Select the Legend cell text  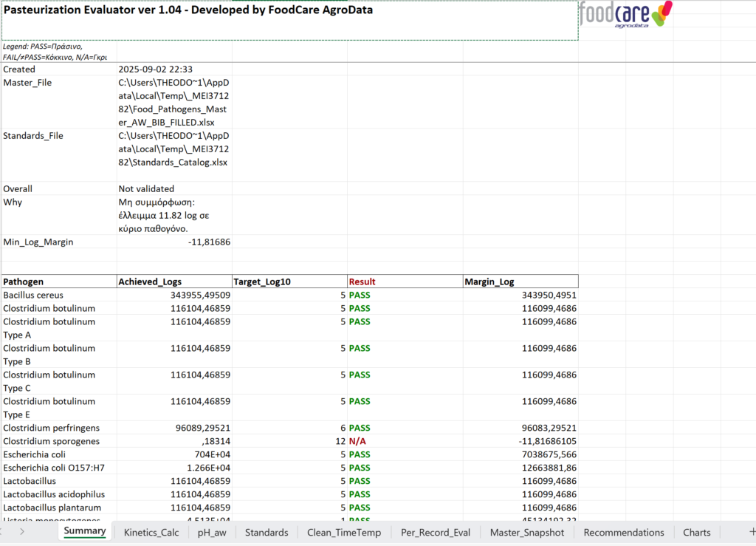[x=59, y=52]
